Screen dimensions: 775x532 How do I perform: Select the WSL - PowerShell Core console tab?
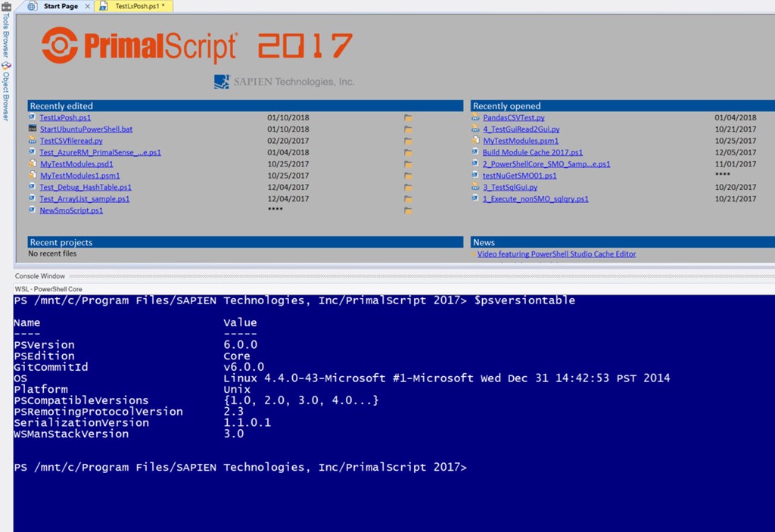(48, 289)
